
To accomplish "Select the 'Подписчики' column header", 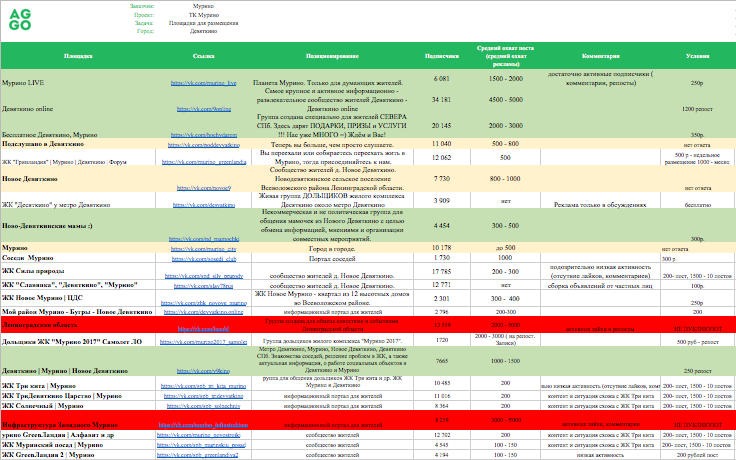I will click(x=442, y=56).
